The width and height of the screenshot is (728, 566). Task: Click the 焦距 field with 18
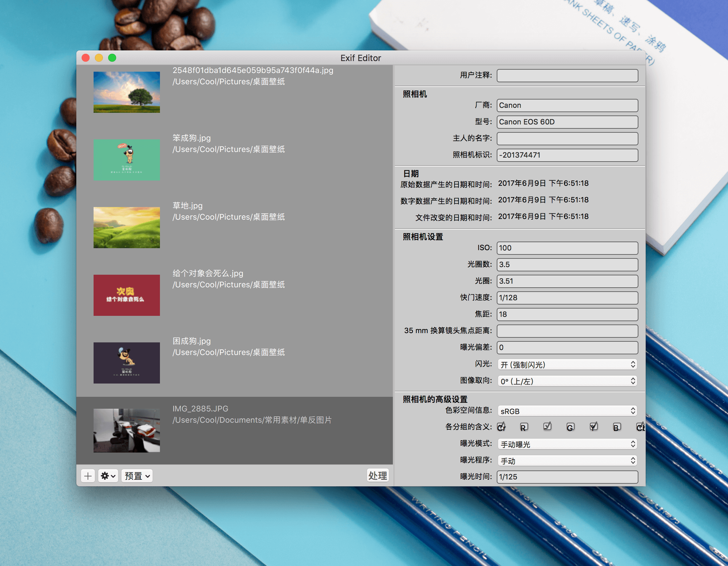coord(567,314)
